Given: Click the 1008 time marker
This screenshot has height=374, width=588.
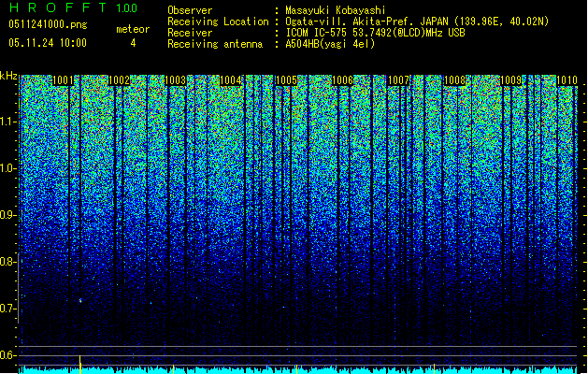Looking at the screenshot, I should click(455, 80).
